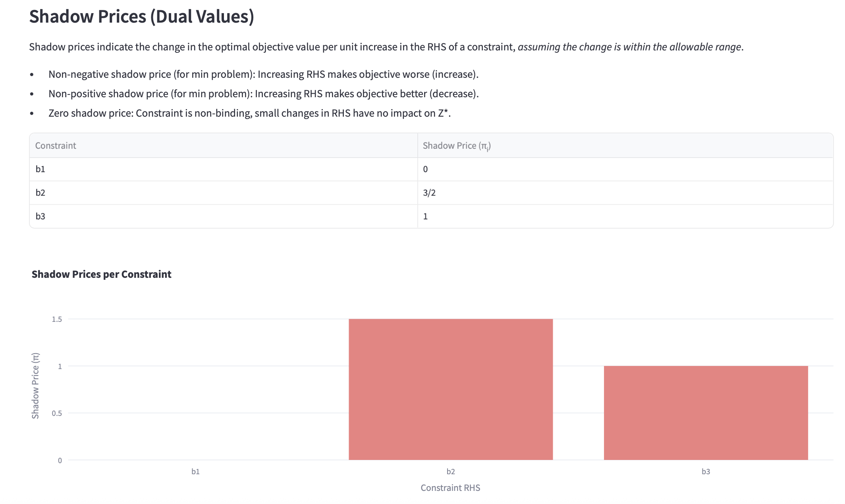845x504 pixels.
Task: Click the Shadow Prices per Constraint chart title
Action: pos(101,274)
